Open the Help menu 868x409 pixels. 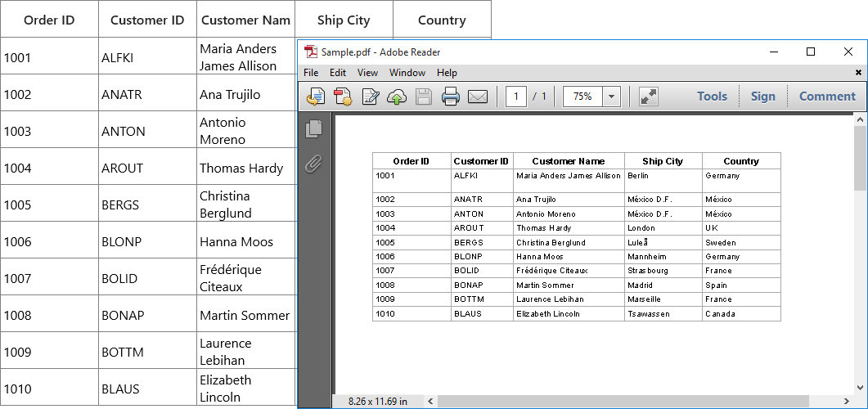point(447,73)
